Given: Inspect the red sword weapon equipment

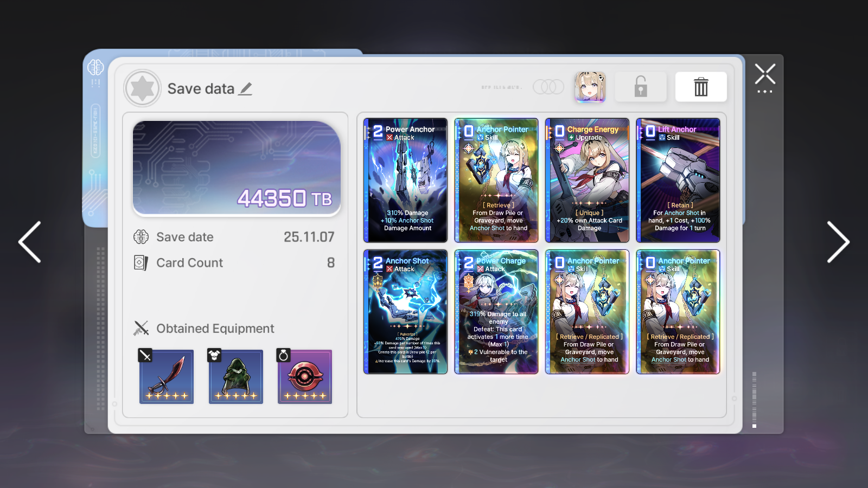Looking at the screenshot, I should tap(167, 376).
